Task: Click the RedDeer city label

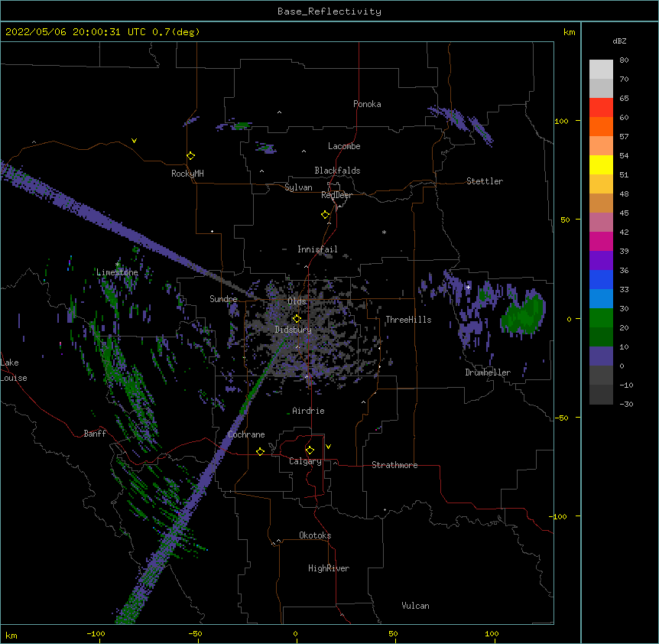Action: tap(336, 195)
